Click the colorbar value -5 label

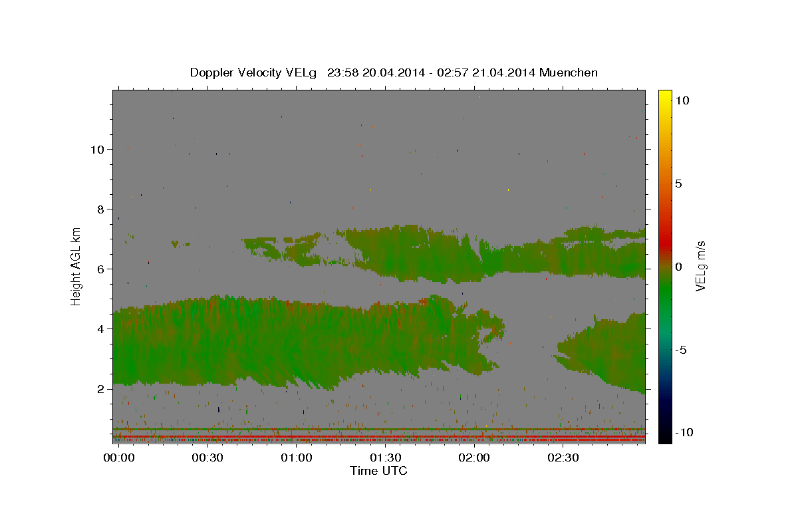(680, 350)
